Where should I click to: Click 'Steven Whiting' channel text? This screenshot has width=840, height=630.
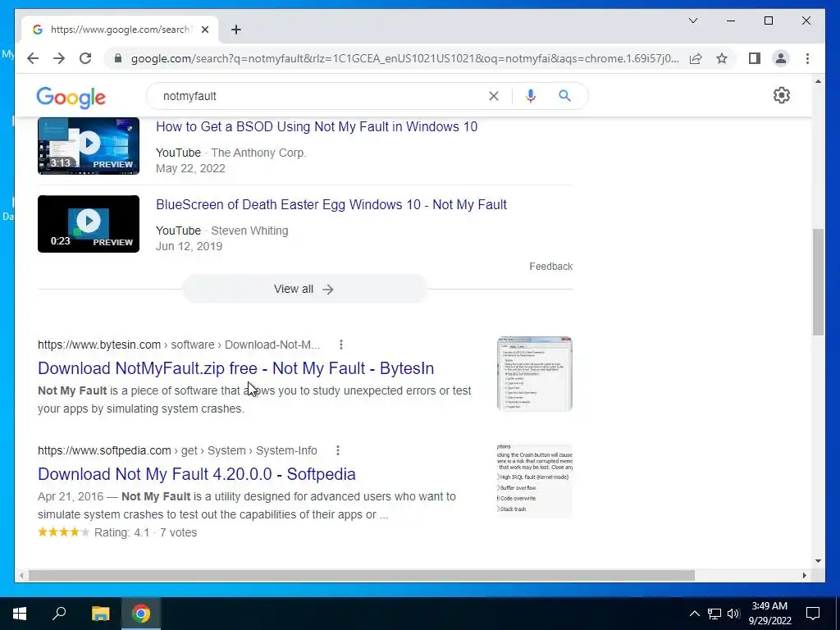(249, 231)
